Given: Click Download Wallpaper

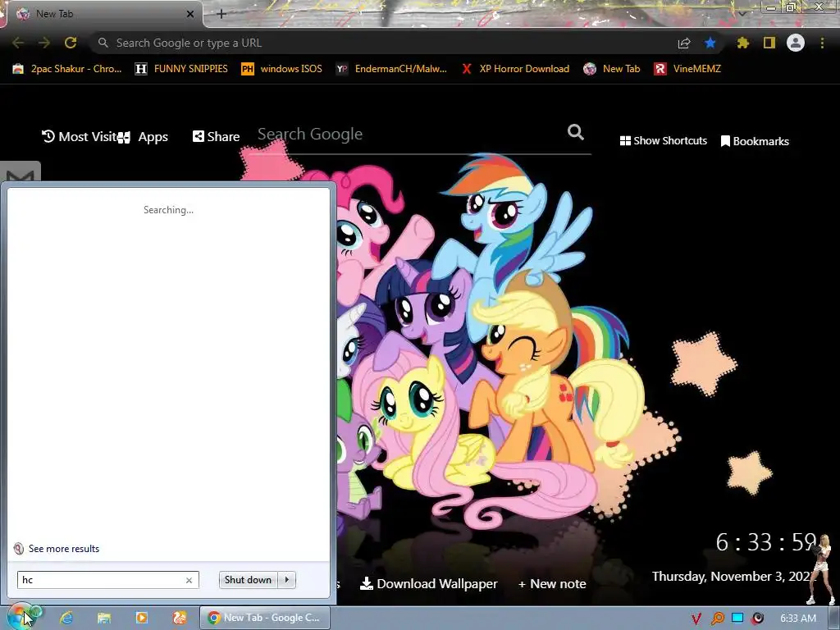Looking at the screenshot, I should point(428,583).
